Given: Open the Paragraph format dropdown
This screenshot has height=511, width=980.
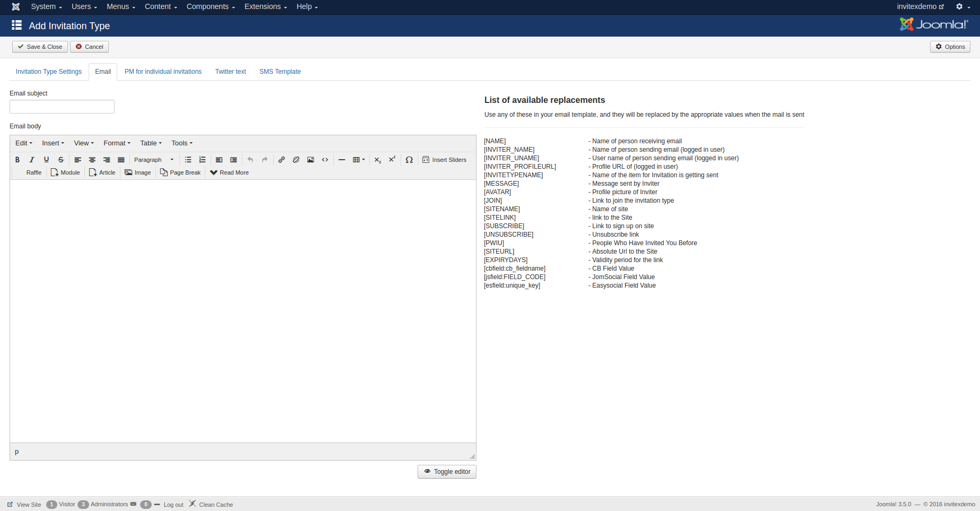Looking at the screenshot, I should pyautogui.click(x=153, y=160).
